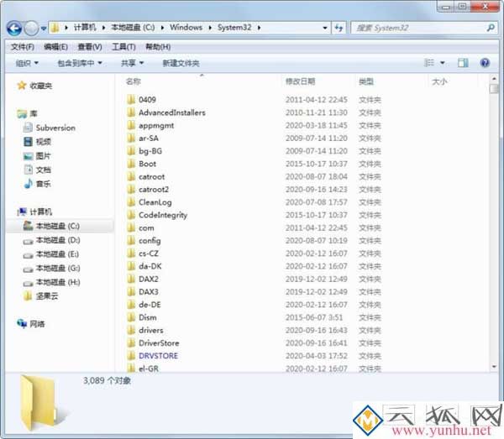Click the catroot2 folder icon
Viewport: 504px width, 439px height.
pos(131,190)
